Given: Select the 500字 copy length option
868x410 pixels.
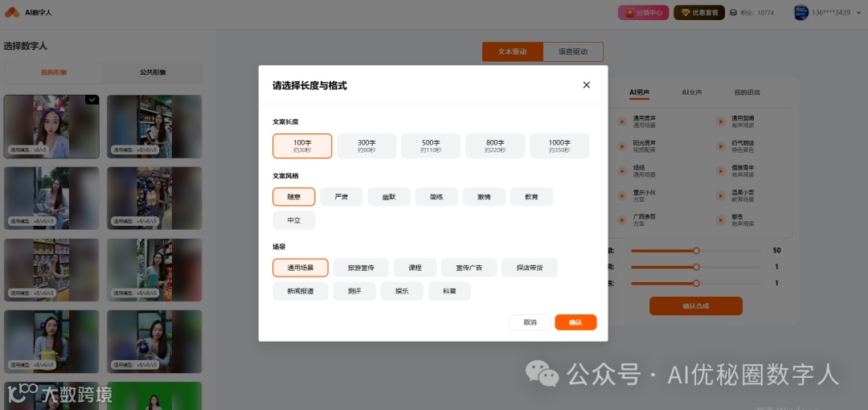Looking at the screenshot, I should pos(431,146).
